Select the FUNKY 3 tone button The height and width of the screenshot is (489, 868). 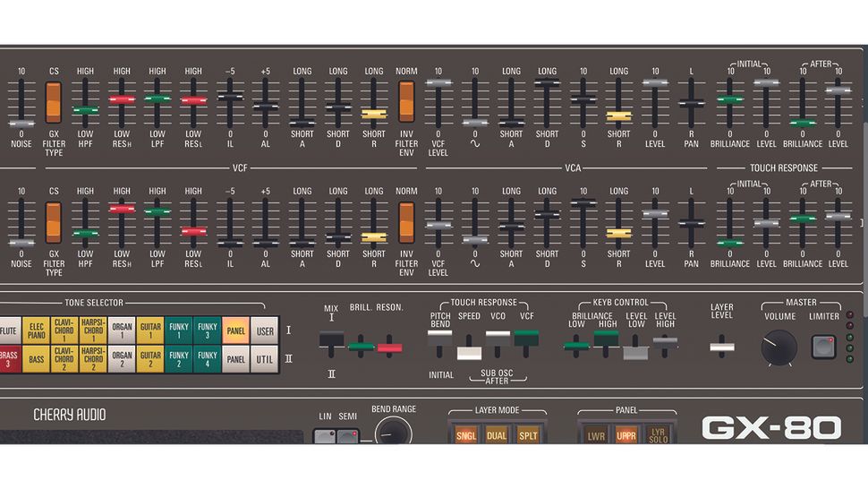[207, 330]
